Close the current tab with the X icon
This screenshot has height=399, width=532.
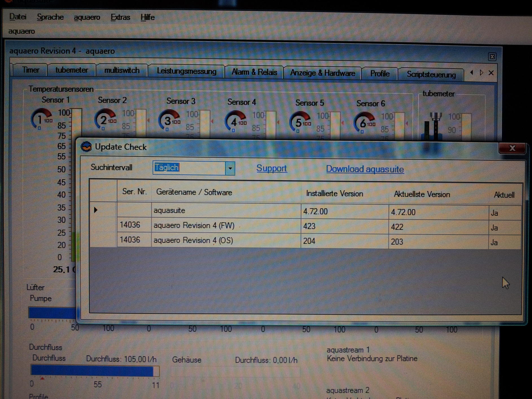(x=491, y=73)
